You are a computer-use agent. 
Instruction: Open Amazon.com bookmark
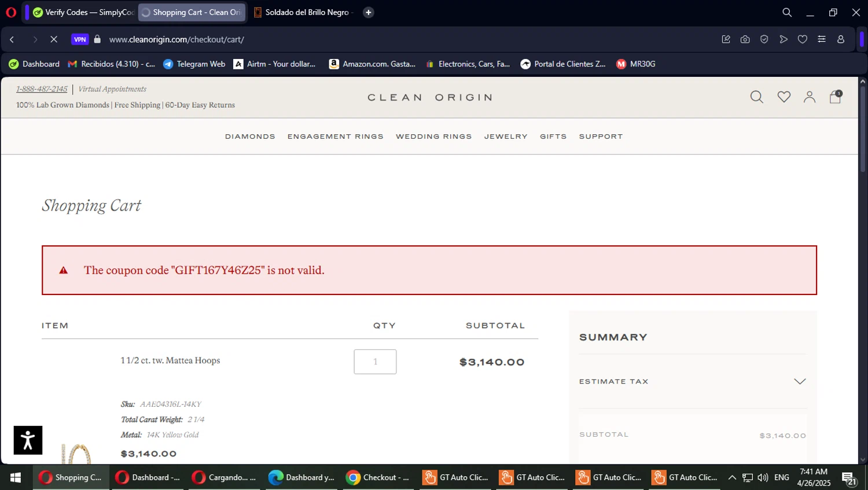(x=372, y=64)
